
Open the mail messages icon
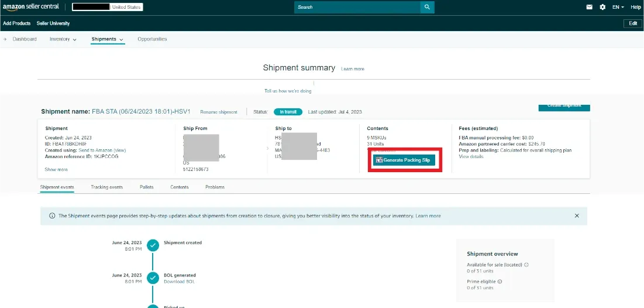pyautogui.click(x=590, y=7)
